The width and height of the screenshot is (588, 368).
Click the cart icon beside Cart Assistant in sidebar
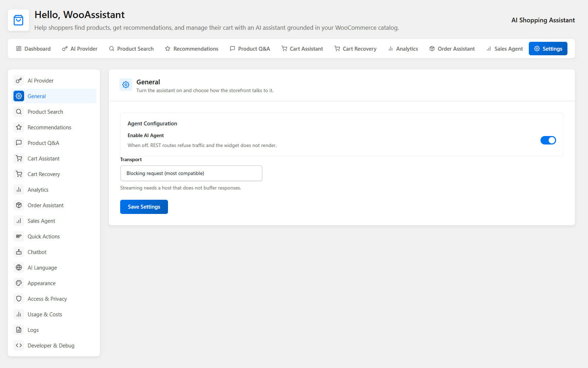[19, 158]
